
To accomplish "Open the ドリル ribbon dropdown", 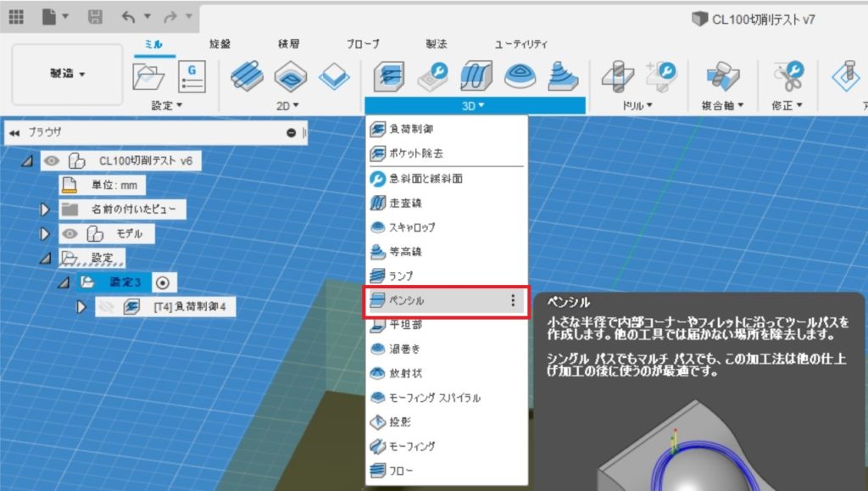I will click(x=637, y=105).
